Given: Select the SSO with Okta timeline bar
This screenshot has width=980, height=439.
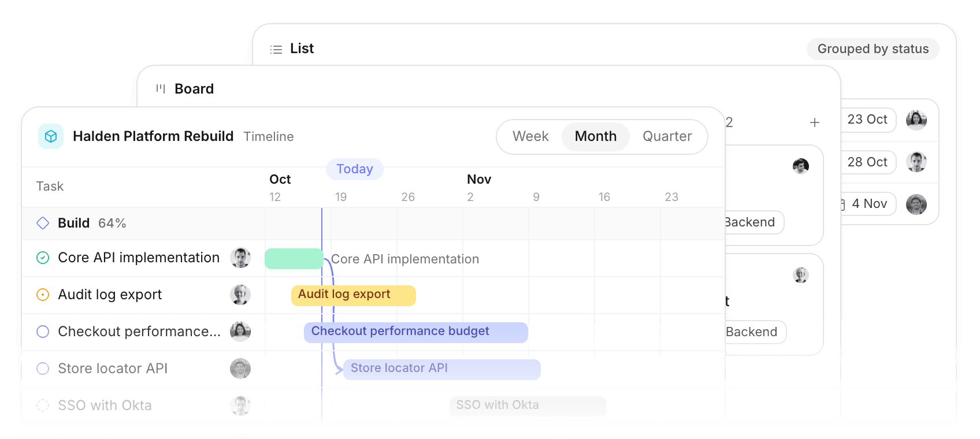Looking at the screenshot, I should 528,405.
